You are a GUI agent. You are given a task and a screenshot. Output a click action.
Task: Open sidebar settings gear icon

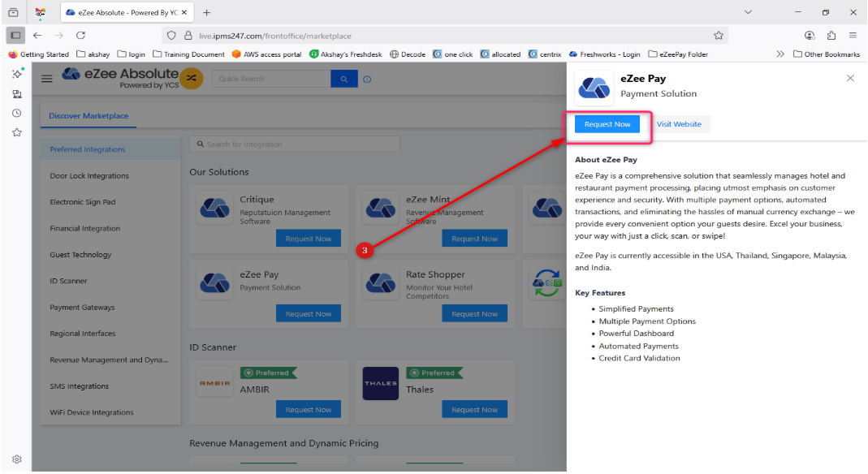point(17,459)
